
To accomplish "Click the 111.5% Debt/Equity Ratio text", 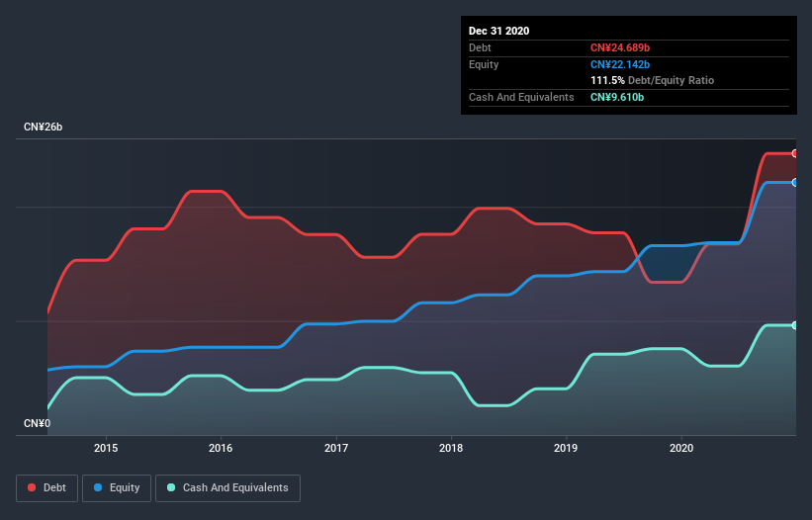I will (653, 80).
